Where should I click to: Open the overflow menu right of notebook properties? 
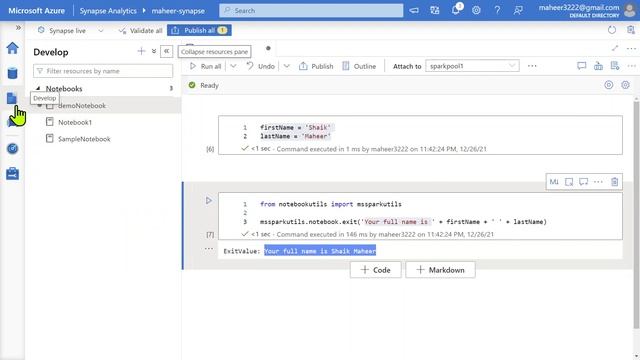(x=631, y=66)
